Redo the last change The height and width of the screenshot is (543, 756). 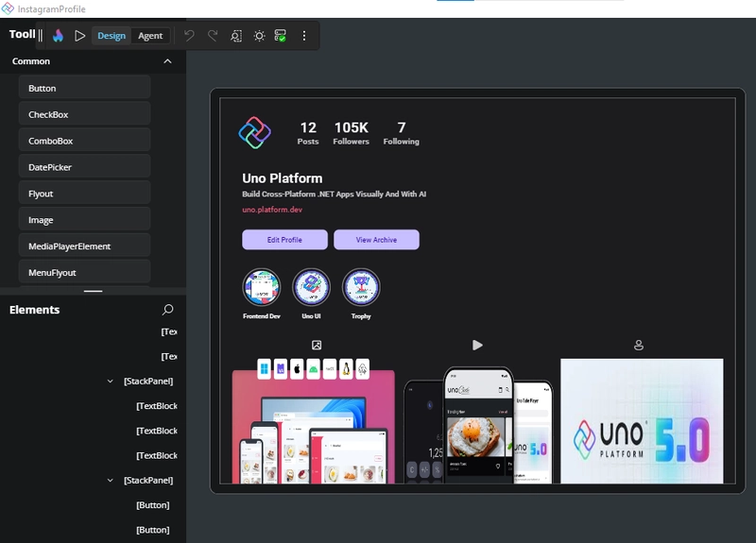(213, 36)
